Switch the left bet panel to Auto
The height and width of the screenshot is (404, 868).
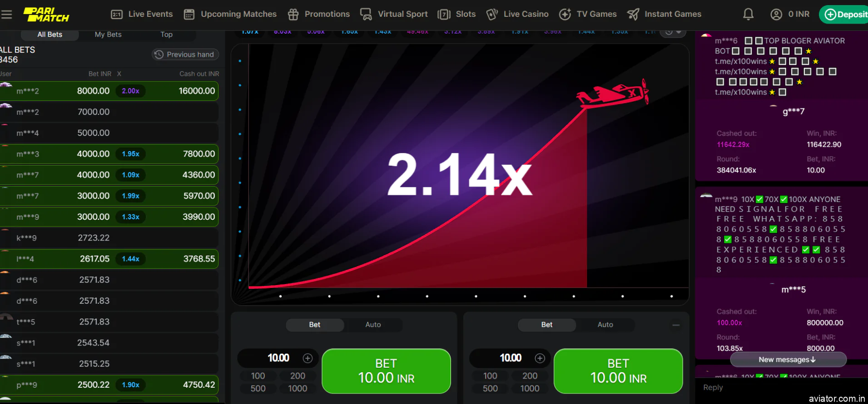tap(373, 325)
